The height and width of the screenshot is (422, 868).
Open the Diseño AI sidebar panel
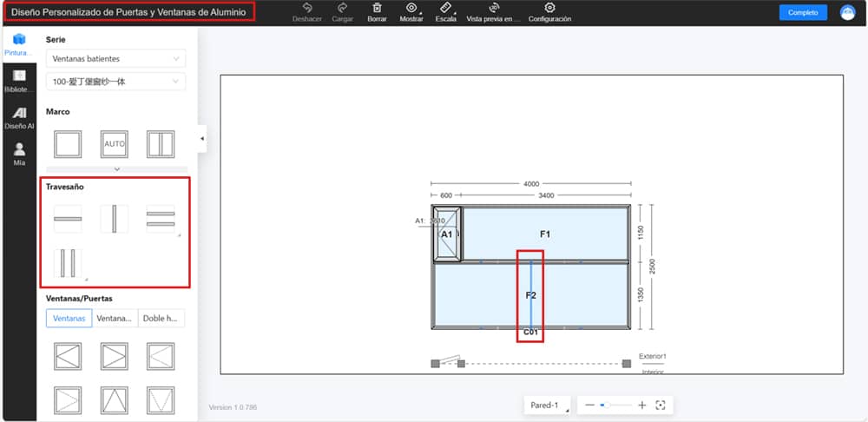point(19,118)
